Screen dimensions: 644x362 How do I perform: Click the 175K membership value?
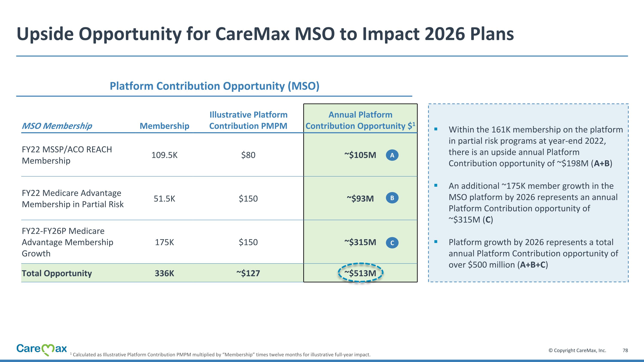[164, 242]
